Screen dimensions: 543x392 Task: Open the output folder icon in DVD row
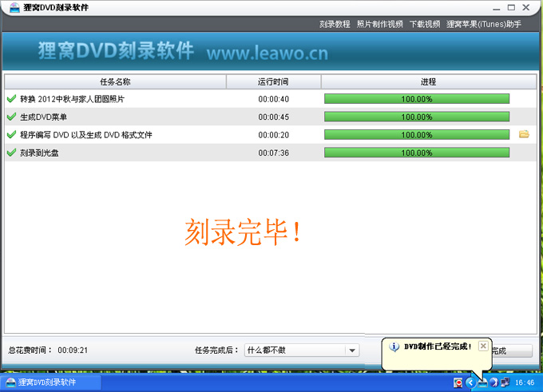(524, 134)
